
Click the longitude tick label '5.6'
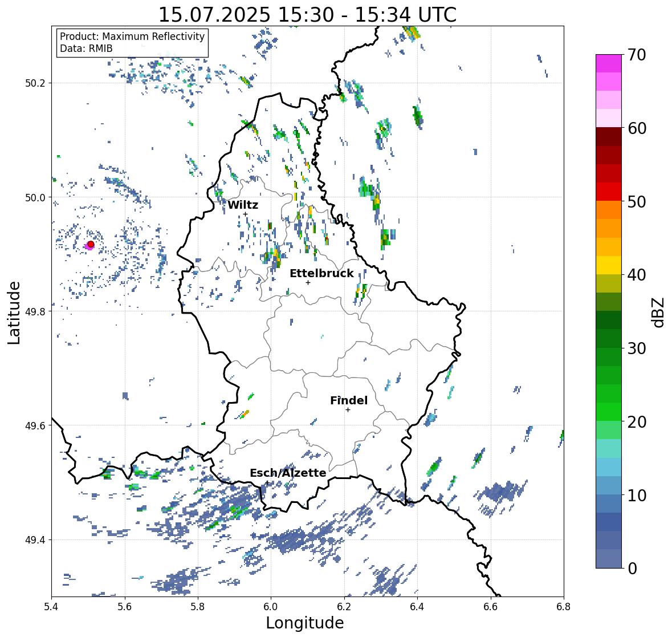click(125, 606)
